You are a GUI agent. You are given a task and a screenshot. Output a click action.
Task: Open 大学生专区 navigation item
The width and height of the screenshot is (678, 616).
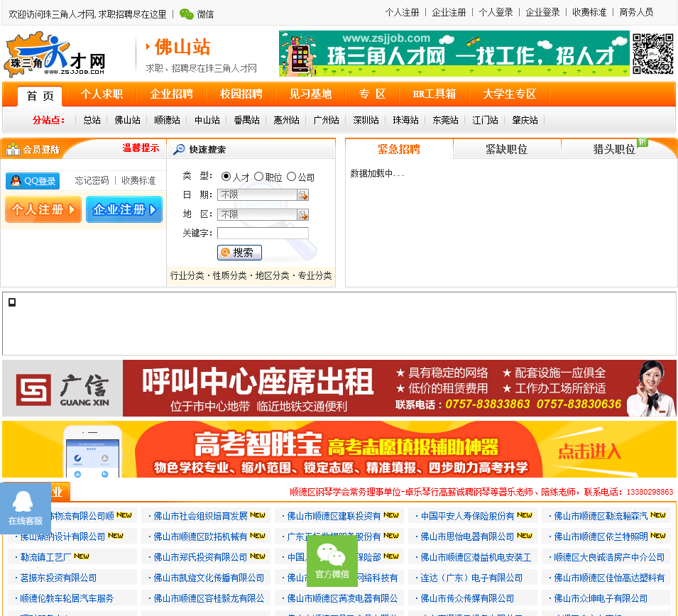[x=509, y=94]
